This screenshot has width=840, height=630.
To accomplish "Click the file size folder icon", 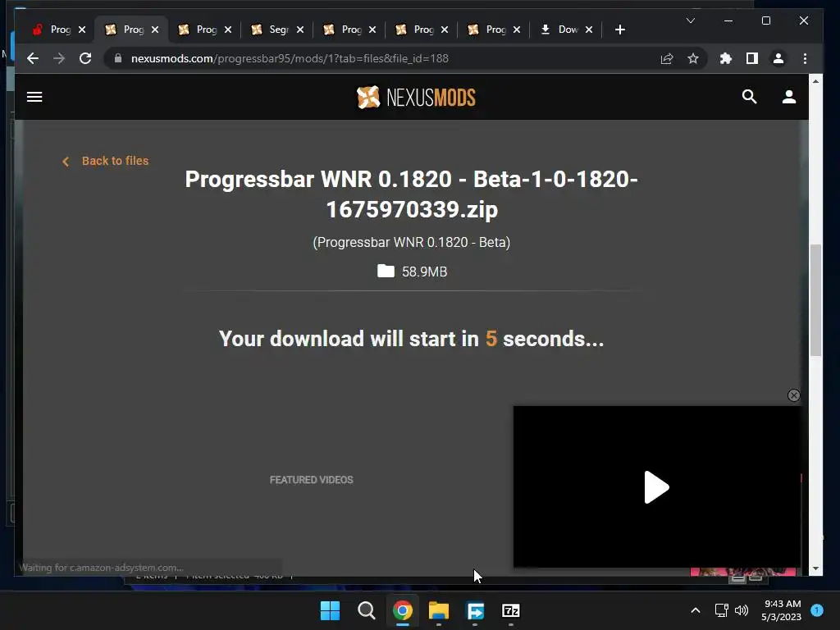I will click(x=386, y=271).
